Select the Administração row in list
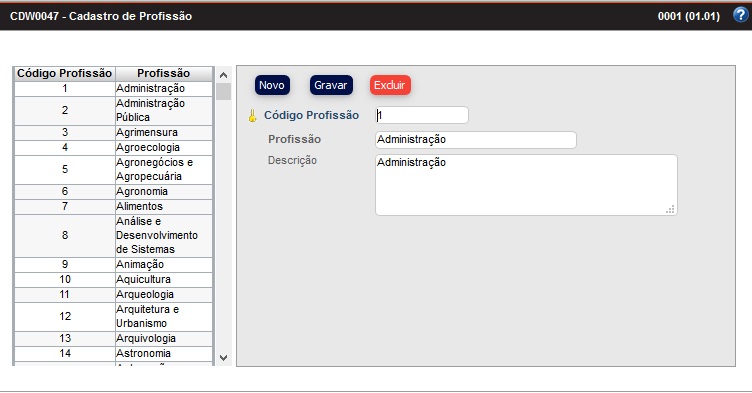Viewport: 752px width, 393px height. (113, 88)
